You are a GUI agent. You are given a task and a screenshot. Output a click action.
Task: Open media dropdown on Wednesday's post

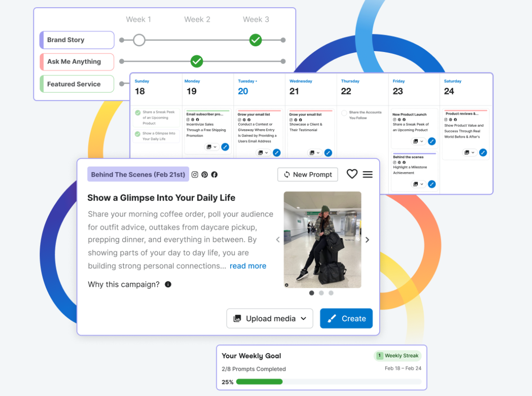click(315, 153)
